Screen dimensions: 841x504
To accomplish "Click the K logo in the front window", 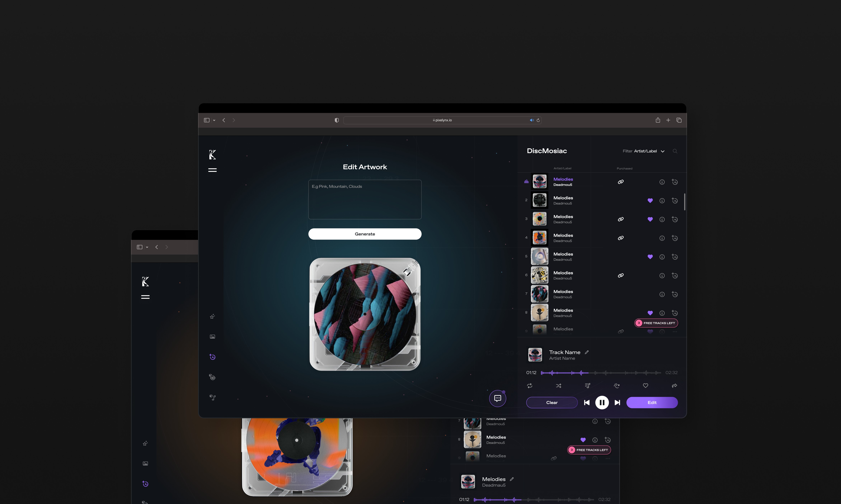I will pos(212,155).
